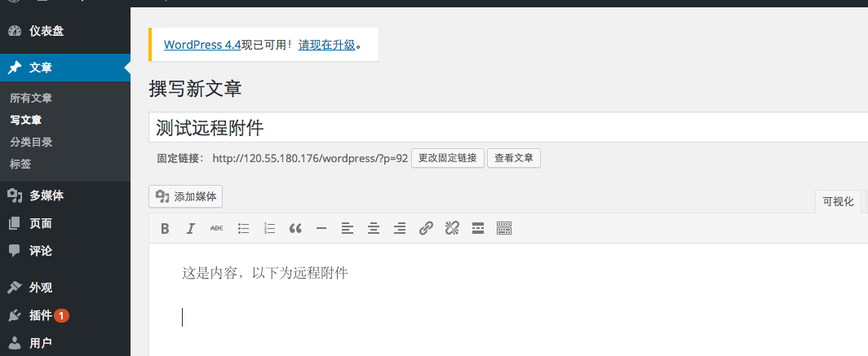The width and height of the screenshot is (868, 356).
Task: Apply strikethrough formatting (ABC icon)
Action: (217, 228)
